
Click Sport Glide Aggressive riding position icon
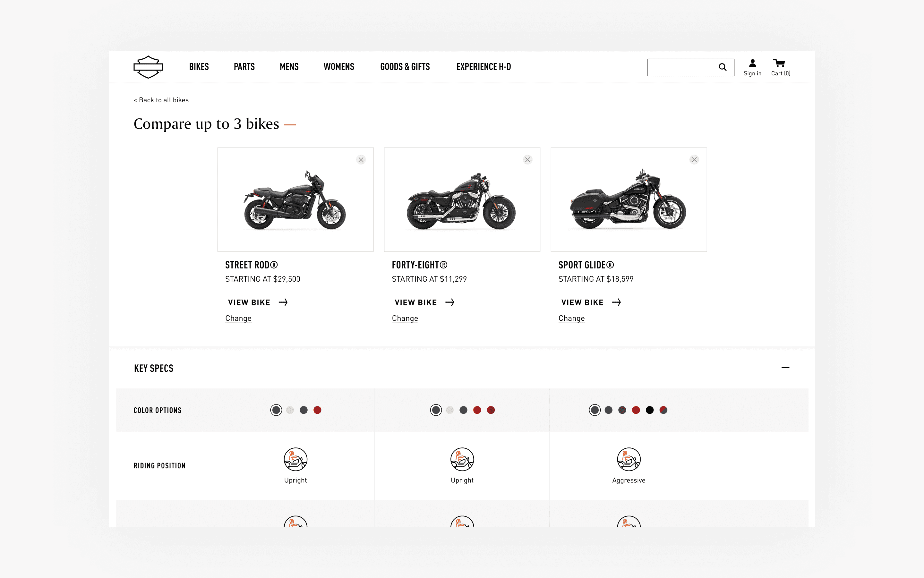point(628,459)
